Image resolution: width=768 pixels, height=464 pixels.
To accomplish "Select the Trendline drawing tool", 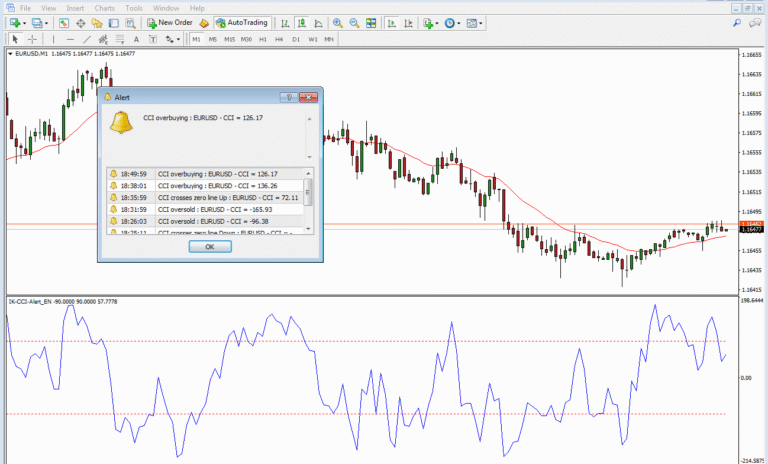I will [87, 39].
